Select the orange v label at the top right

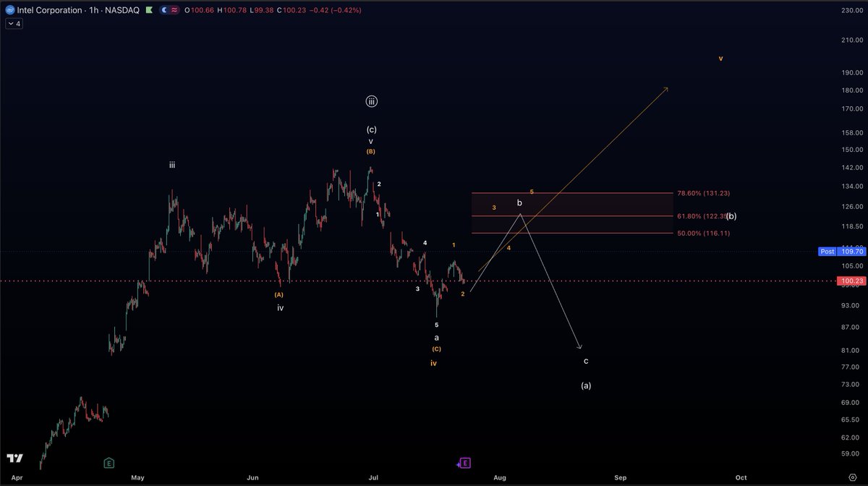pyautogui.click(x=720, y=59)
